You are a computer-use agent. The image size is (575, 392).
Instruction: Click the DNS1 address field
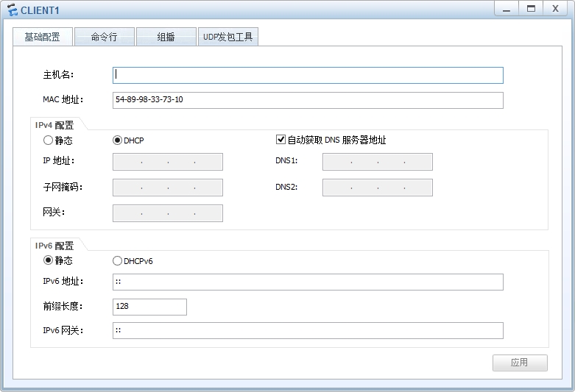pos(378,162)
